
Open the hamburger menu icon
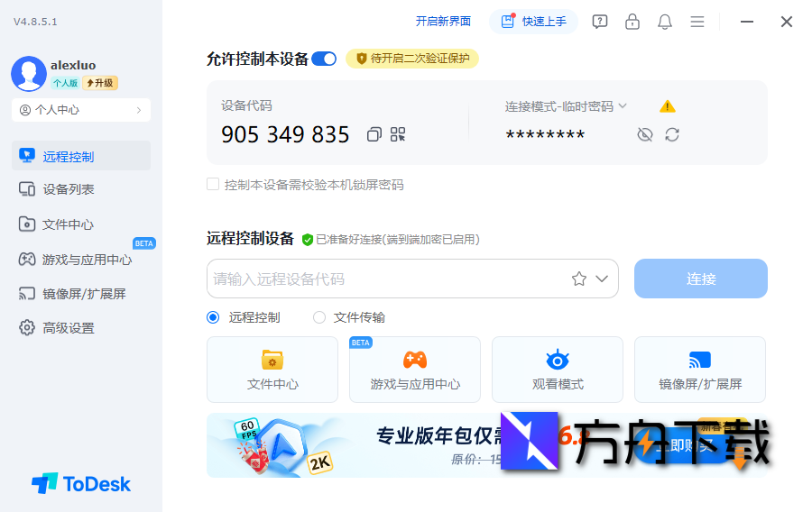(x=697, y=22)
